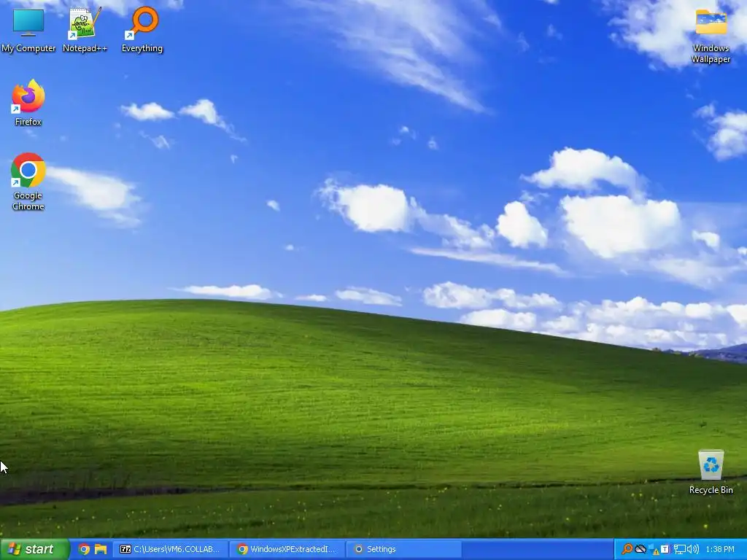
Task: Open the network status tray icon
Action: point(679,550)
